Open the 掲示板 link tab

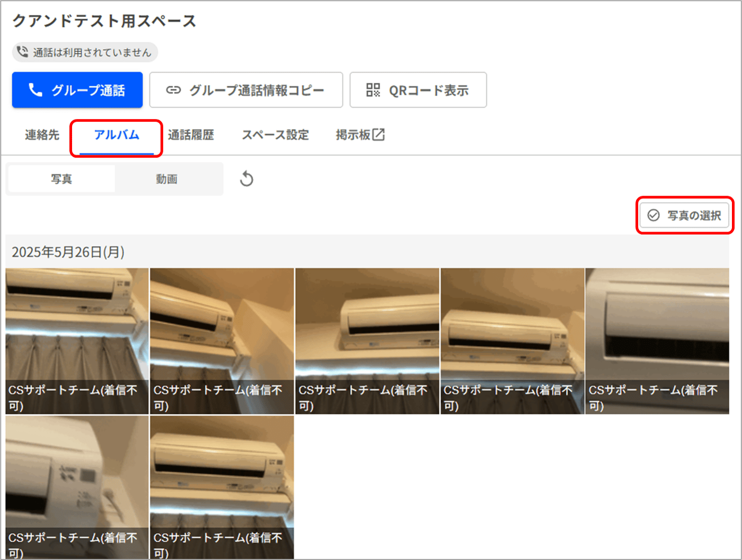click(x=360, y=135)
